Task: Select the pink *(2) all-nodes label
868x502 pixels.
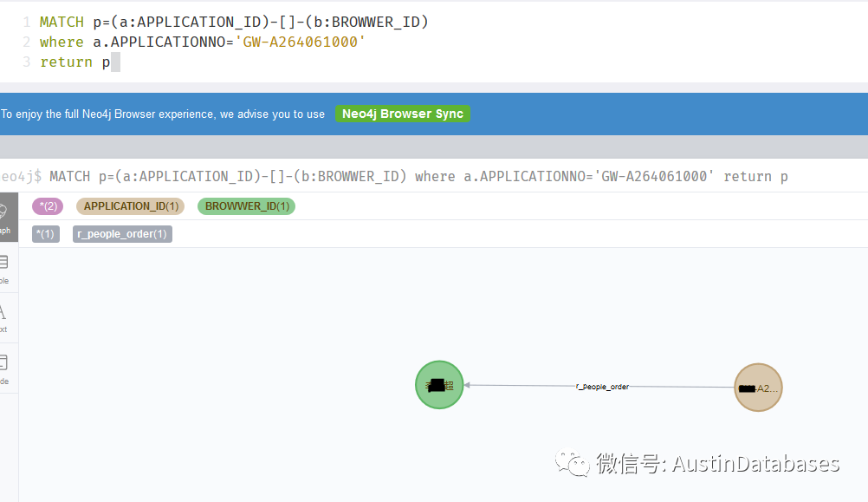Action: tap(48, 206)
